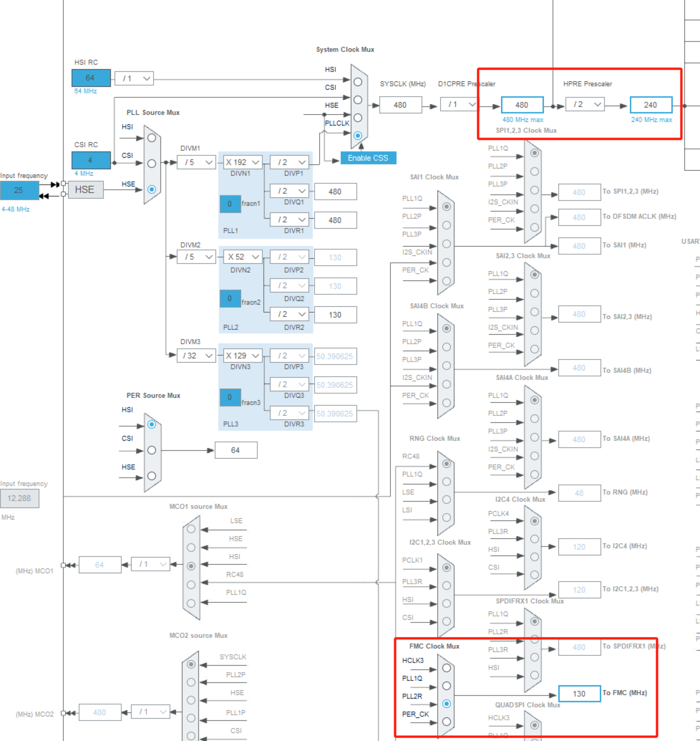The image size is (700, 741).
Task: Select PLL2R as FMC clock source
Action: click(446, 703)
